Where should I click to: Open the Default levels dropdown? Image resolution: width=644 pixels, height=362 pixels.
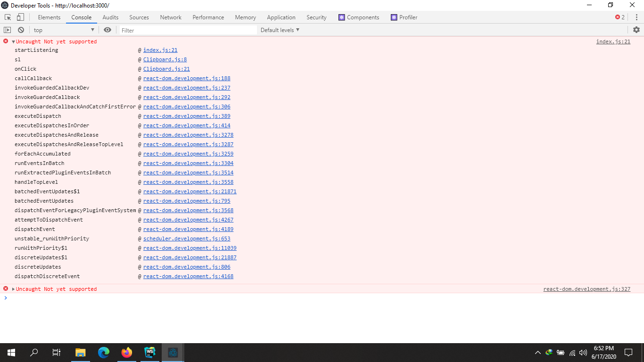(x=280, y=30)
